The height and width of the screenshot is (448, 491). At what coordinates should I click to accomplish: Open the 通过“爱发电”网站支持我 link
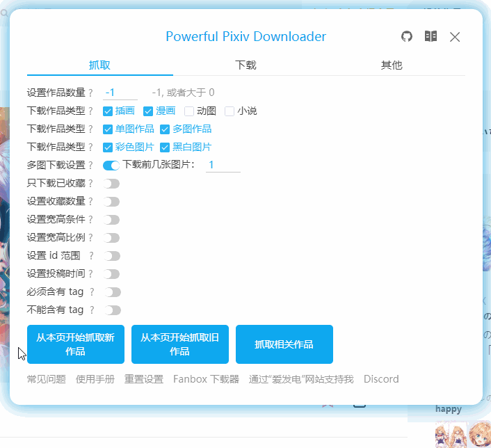point(301,379)
